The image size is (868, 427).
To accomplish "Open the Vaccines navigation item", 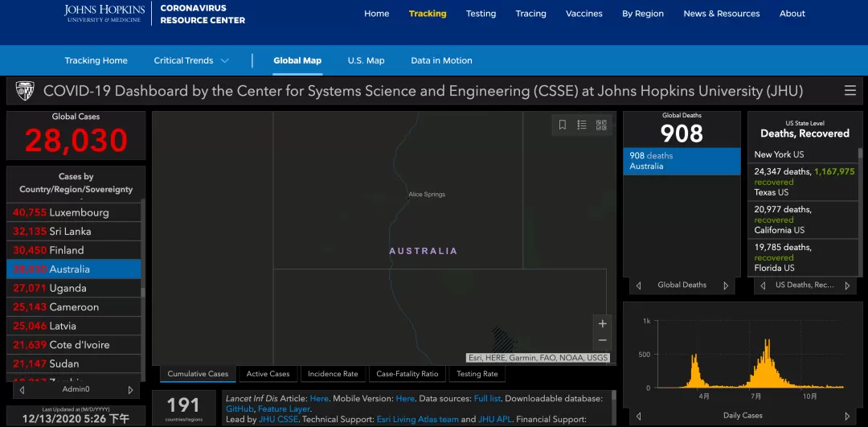I will click(584, 14).
